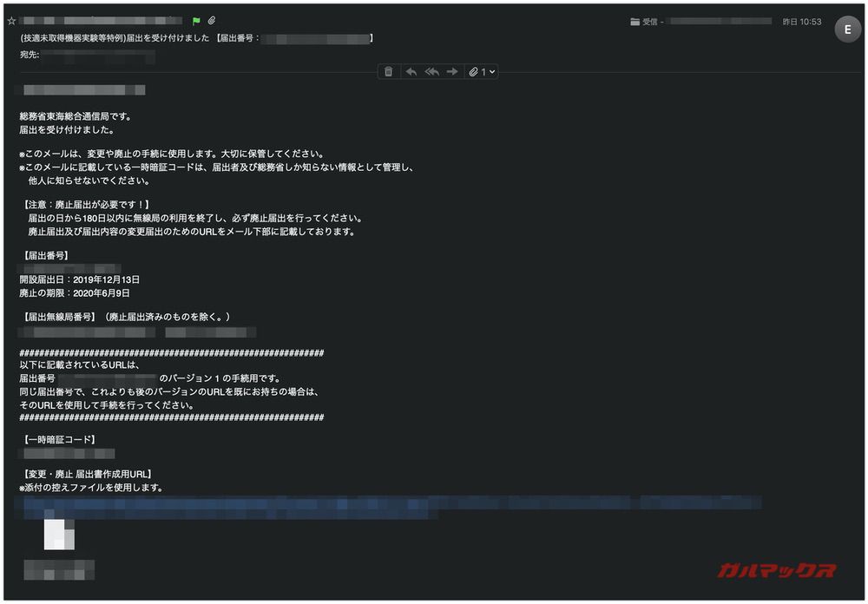Screen dimensions: 868x604
Task: Click the folder icon beside 受信
Action: point(635,22)
